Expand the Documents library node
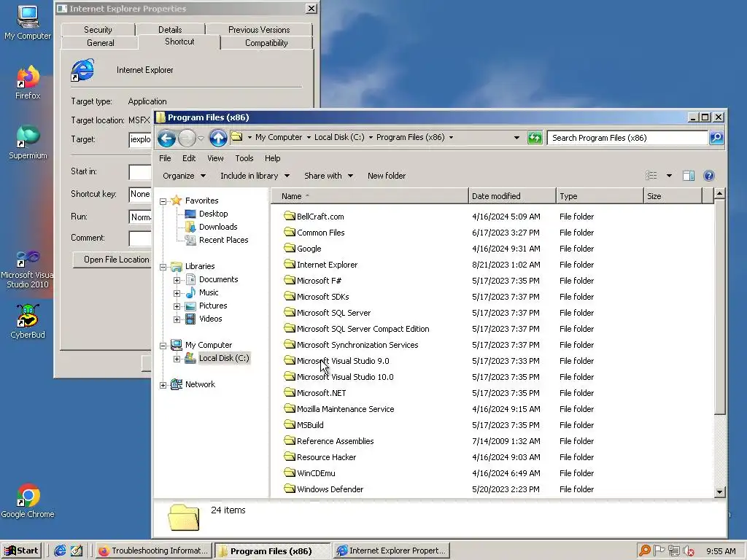 tap(177, 280)
